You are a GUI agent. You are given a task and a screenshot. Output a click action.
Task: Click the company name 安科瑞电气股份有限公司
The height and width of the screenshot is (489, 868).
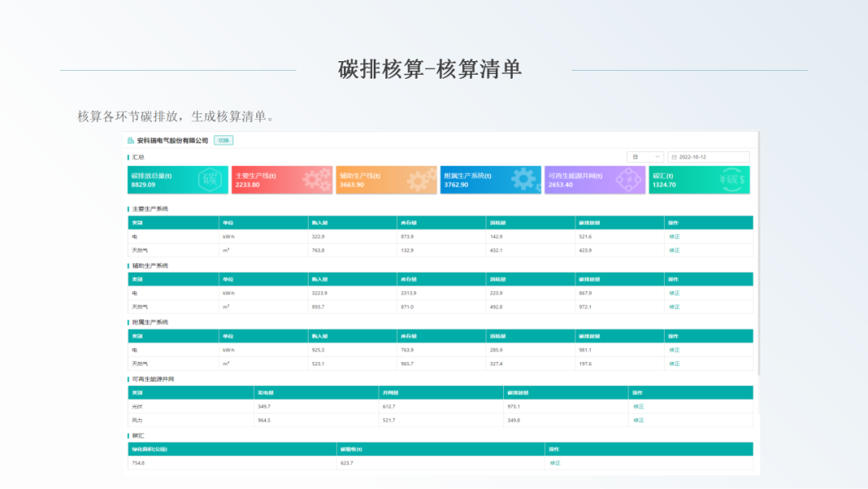[173, 141]
